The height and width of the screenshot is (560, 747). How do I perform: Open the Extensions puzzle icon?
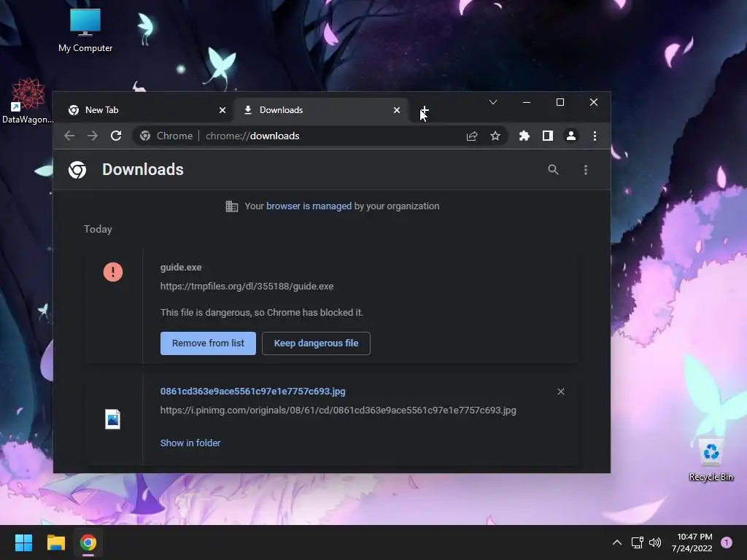pyautogui.click(x=525, y=136)
